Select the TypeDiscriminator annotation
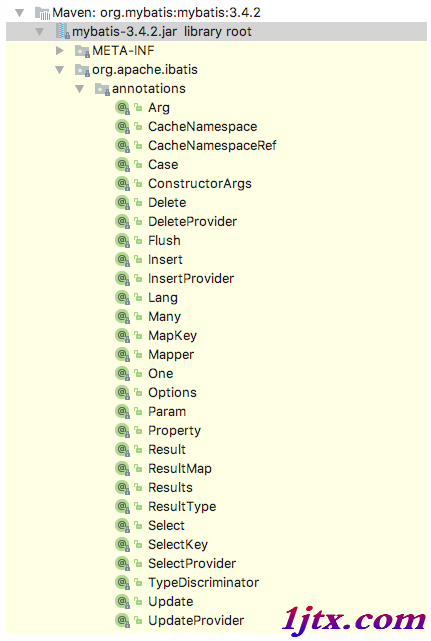 [203, 583]
